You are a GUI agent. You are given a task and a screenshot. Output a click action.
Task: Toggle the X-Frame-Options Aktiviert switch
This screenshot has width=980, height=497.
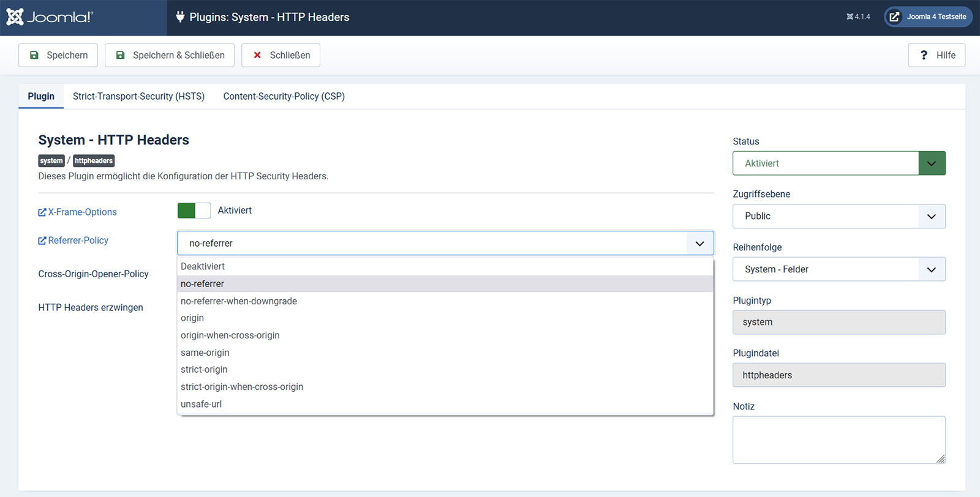[194, 211]
